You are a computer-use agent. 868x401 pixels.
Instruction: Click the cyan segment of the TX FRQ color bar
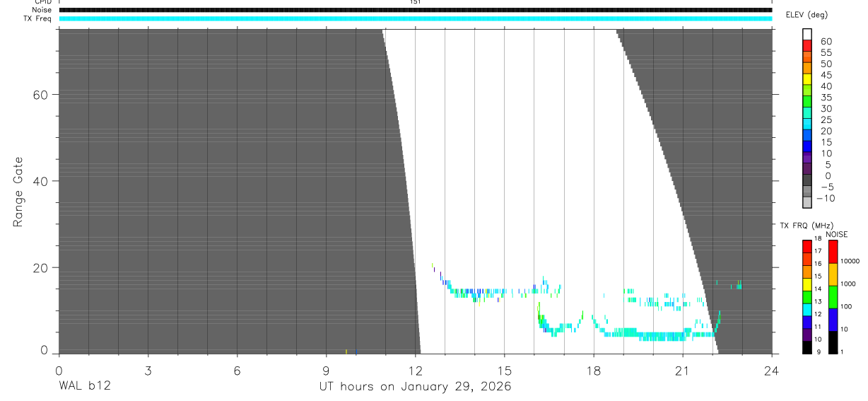point(807,309)
